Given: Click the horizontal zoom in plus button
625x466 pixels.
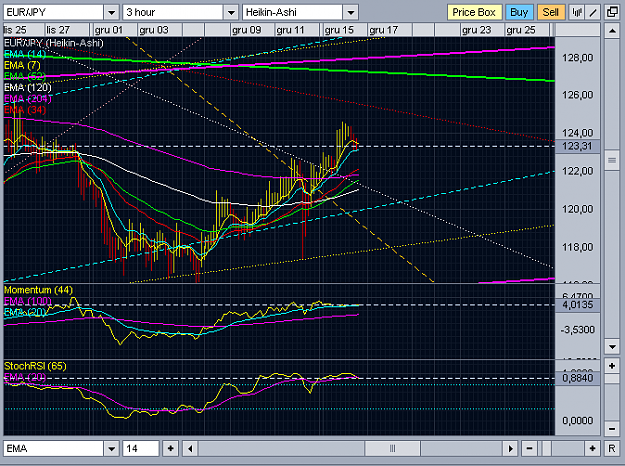Looking at the screenshot, I should (x=593, y=449).
